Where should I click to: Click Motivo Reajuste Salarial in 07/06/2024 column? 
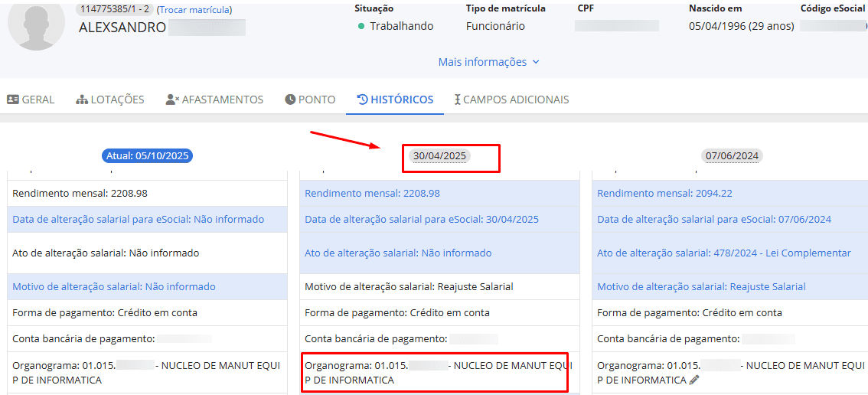click(730, 287)
